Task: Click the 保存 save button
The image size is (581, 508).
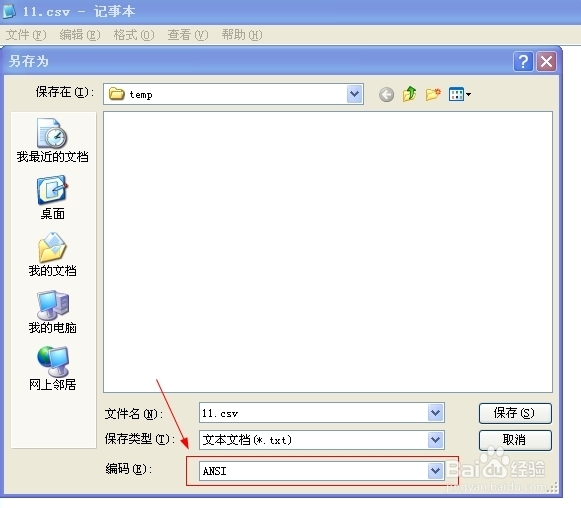Action: pyautogui.click(x=515, y=413)
